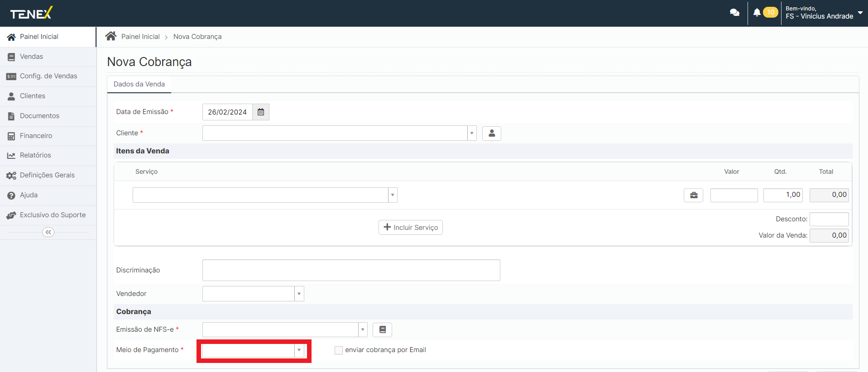Screen dimensions: 868x372
Task: Open the chat messages icon
Action: pos(734,13)
